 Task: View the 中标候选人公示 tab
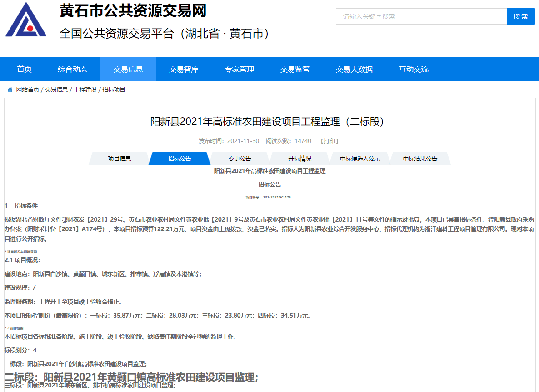click(x=360, y=159)
